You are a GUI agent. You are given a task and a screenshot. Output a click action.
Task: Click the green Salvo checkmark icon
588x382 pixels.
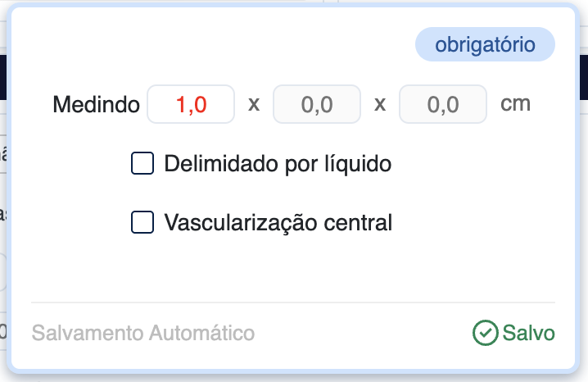[486, 333]
